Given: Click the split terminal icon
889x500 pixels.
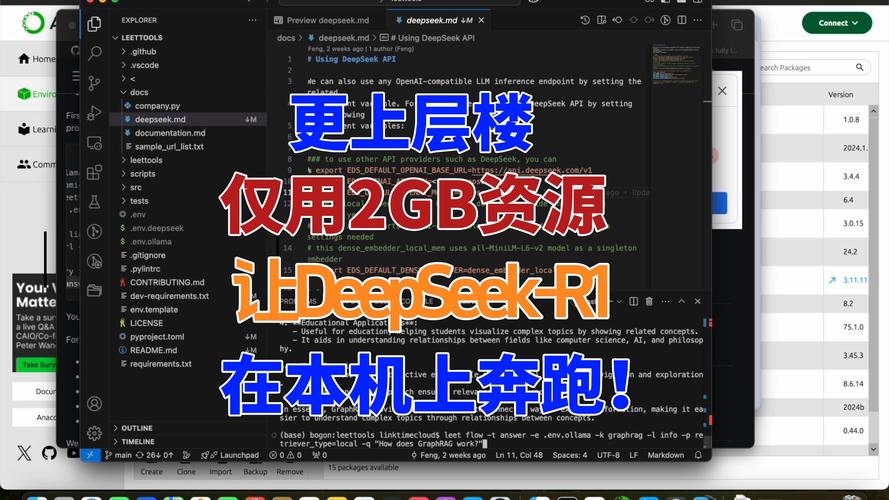Looking at the screenshot, I should click(633, 302).
